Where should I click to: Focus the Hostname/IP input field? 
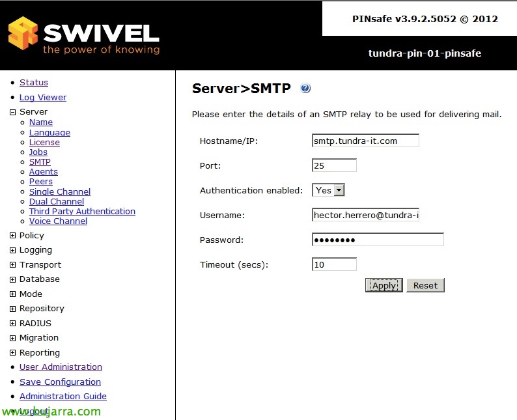coord(365,141)
